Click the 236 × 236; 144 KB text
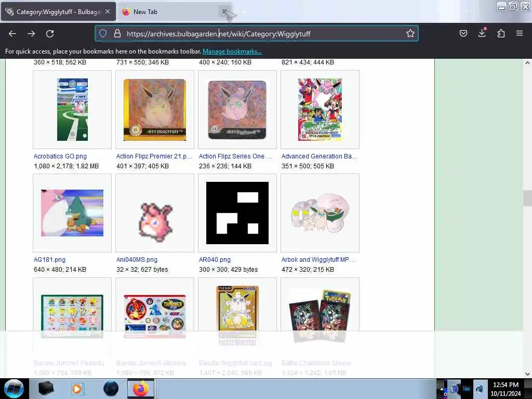Image resolution: width=532 pixels, height=399 pixels. click(225, 166)
